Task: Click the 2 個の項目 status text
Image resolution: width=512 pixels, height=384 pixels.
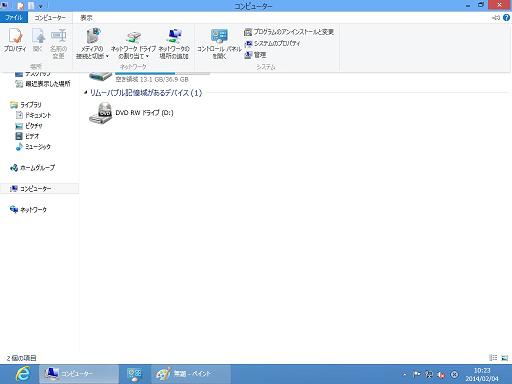Action: click(21, 358)
